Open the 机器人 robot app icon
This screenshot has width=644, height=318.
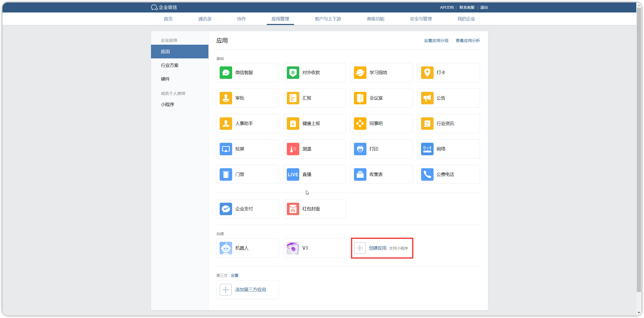click(x=225, y=248)
